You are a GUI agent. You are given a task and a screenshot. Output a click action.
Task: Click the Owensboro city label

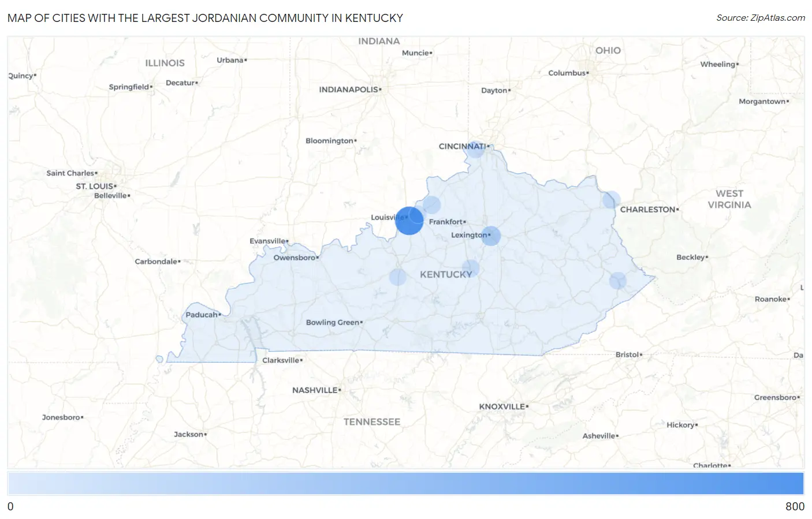tap(296, 257)
